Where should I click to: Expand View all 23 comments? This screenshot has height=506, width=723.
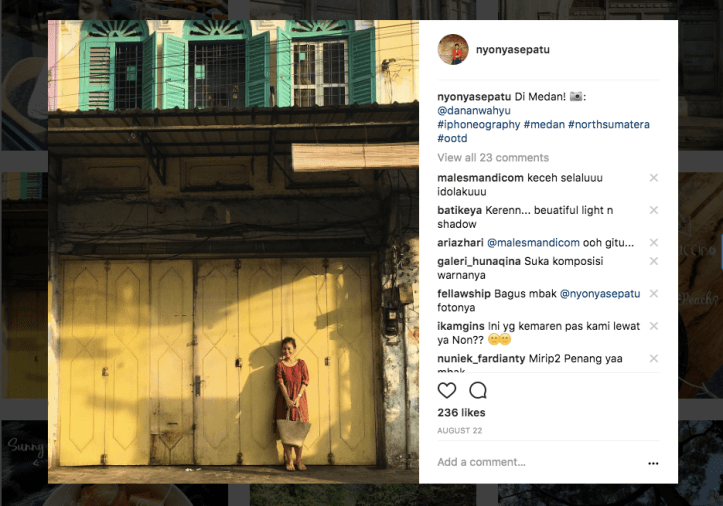click(x=493, y=158)
